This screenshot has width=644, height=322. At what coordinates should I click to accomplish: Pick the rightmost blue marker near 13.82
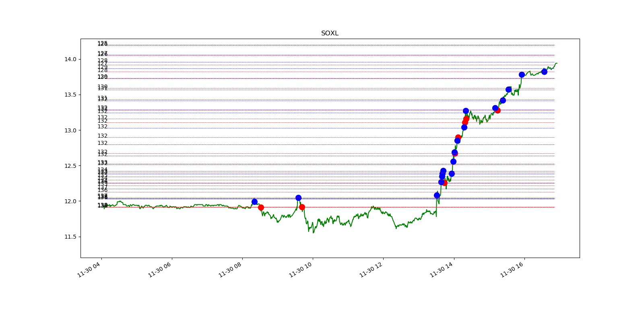coord(544,72)
